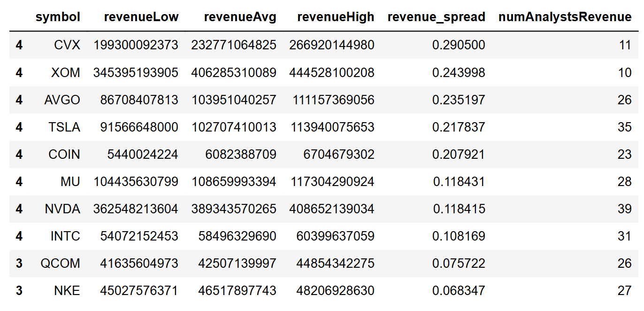Click analyst count 39 in NVDA row
Viewport: 644px width, 311px height.
click(x=625, y=209)
